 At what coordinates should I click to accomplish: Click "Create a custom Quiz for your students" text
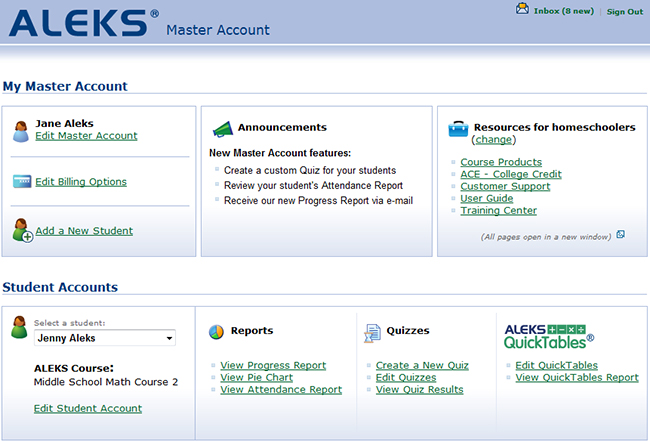point(310,170)
